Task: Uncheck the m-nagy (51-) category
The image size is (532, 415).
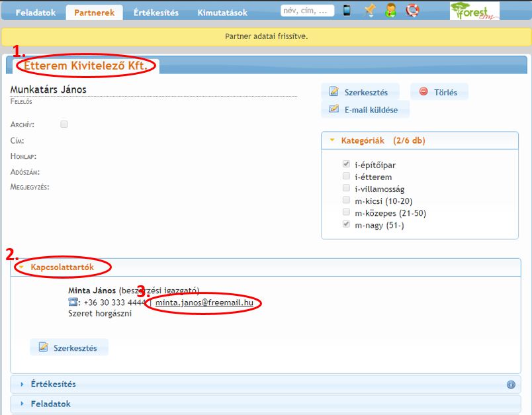Action: 346,225
